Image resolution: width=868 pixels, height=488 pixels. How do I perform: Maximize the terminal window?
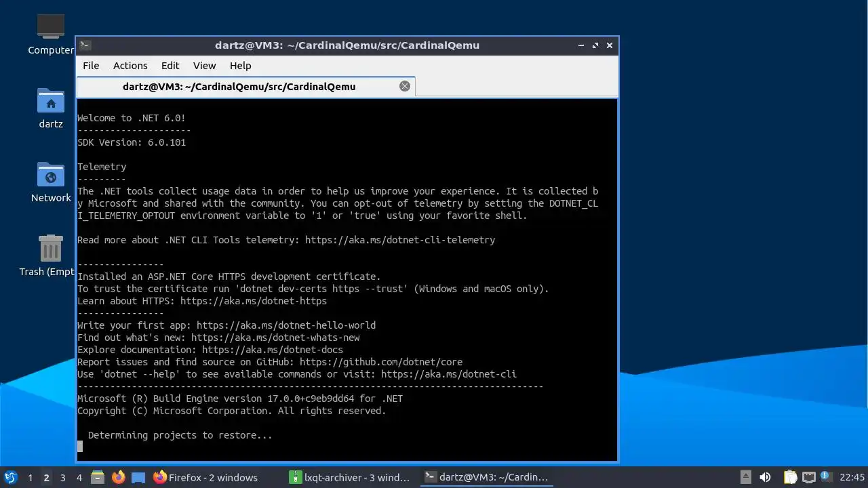click(x=595, y=45)
